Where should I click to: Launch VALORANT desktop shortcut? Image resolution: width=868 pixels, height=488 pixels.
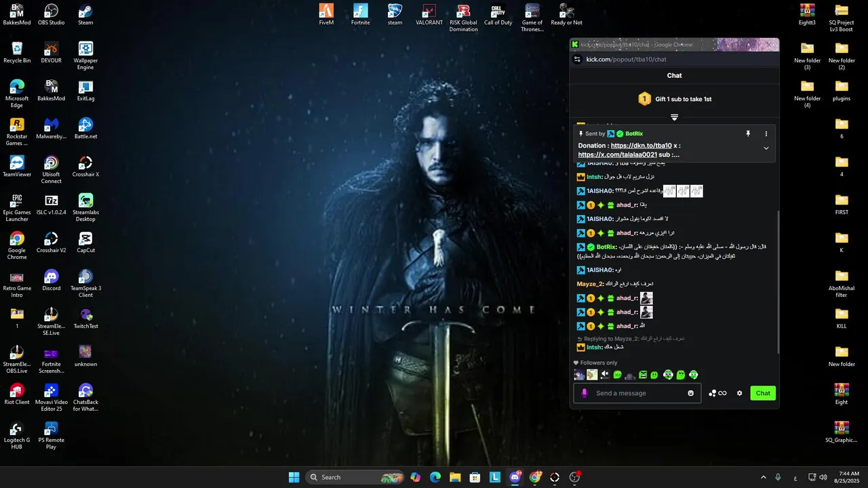pyautogui.click(x=429, y=15)
